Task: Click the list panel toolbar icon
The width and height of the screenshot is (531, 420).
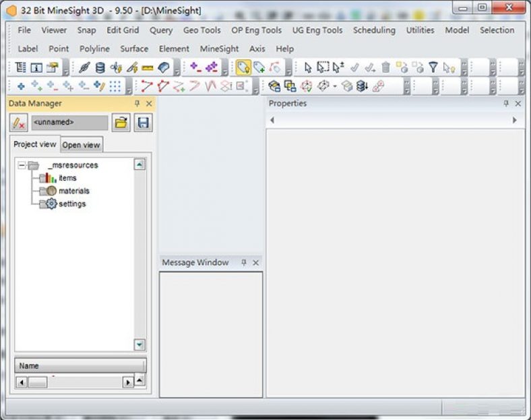Action: click(21, 67)
